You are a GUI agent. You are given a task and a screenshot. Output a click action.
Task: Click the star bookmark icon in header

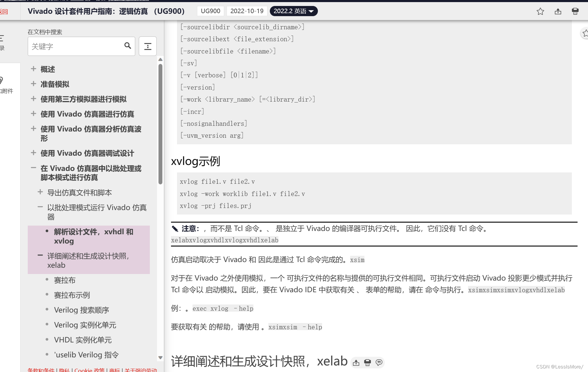coord(540,11)
